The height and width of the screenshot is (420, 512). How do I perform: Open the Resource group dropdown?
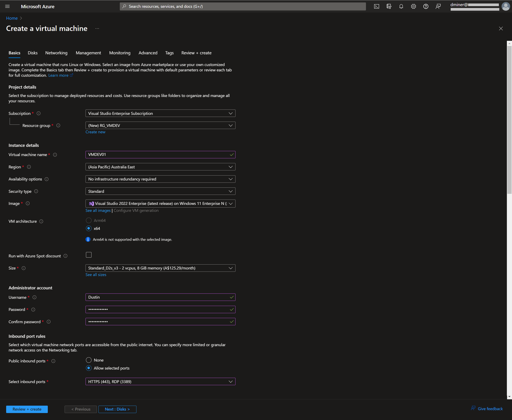(160, 125)
